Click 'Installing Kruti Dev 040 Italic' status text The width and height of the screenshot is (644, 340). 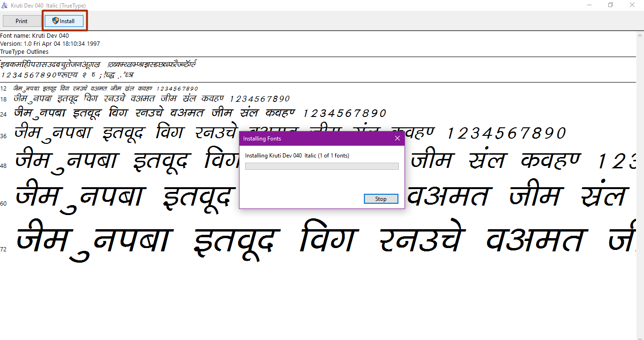(x=297, y=156)
